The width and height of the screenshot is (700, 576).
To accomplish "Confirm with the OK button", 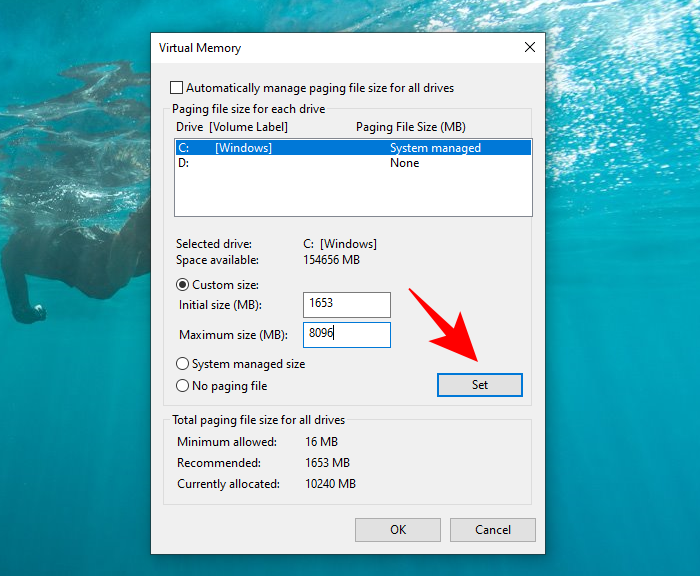I will [x=398, y=530].
